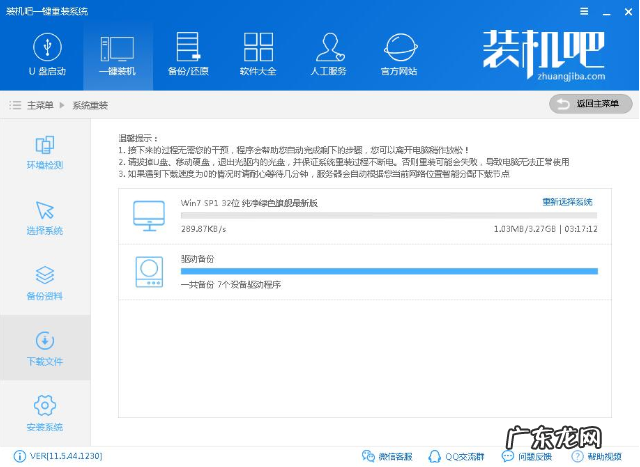Viewport: 640px width, 467px height.
Task: Close the 装机吧 window
Action: tap(629, 12)
